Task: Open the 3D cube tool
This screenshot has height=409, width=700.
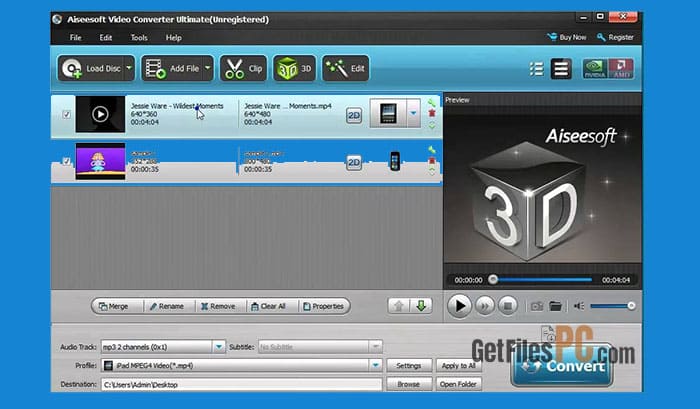Action: 294,68
